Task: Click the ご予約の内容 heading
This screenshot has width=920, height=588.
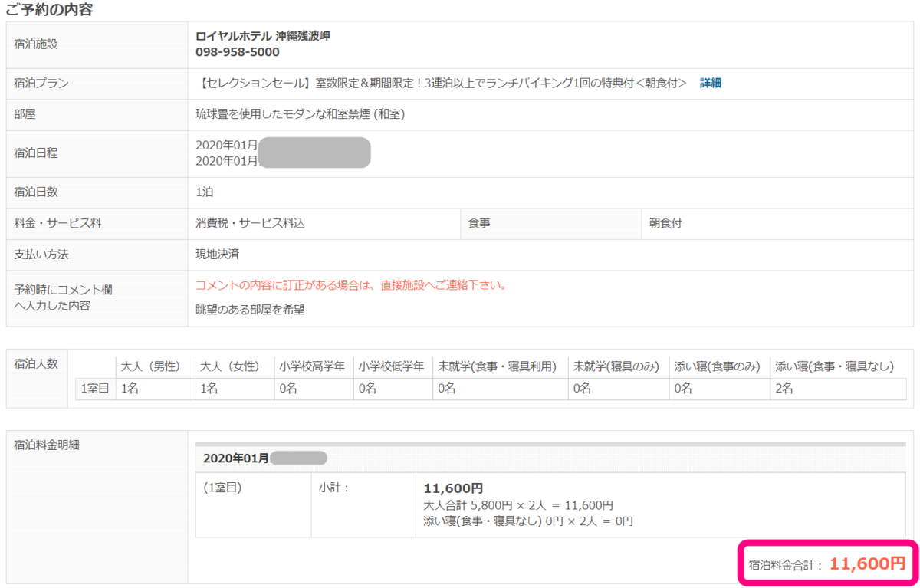Action: tap(50, 10)
